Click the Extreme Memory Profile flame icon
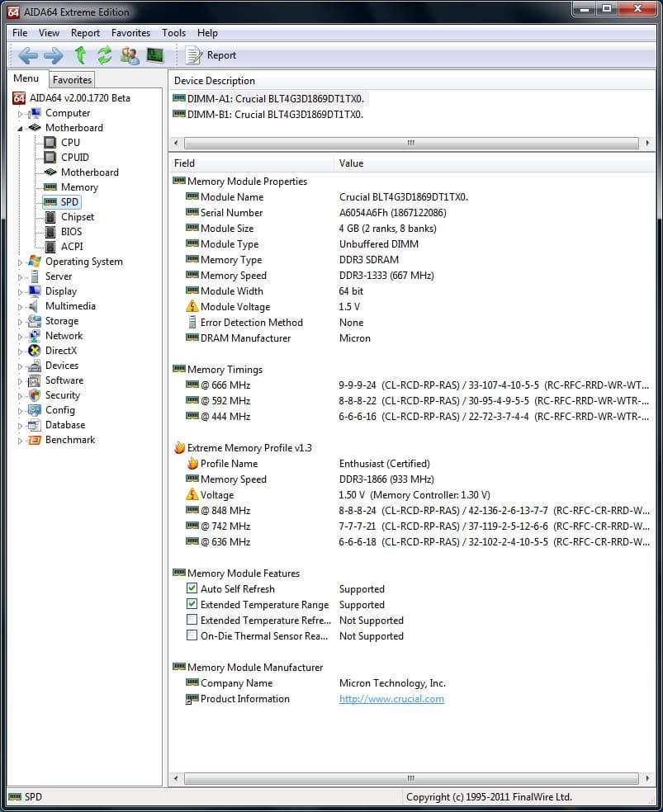The height and width of the screenshot is (812, 663). click(179, 447)
